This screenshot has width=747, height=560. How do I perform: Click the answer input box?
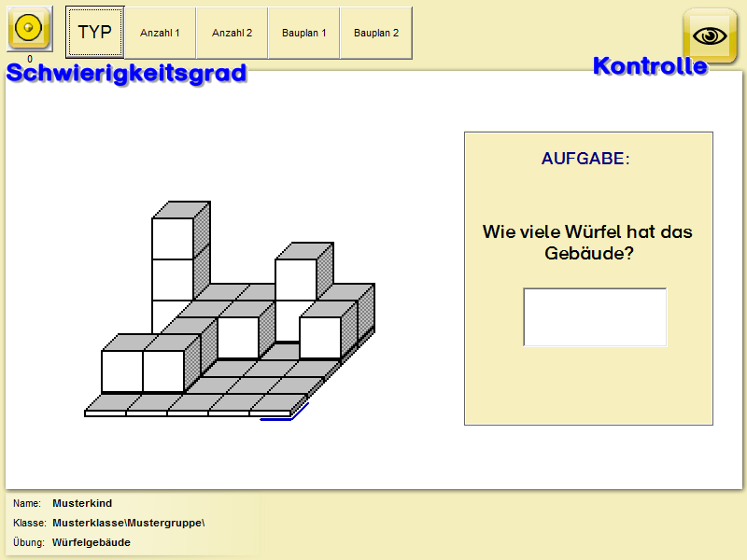point(595,316)
